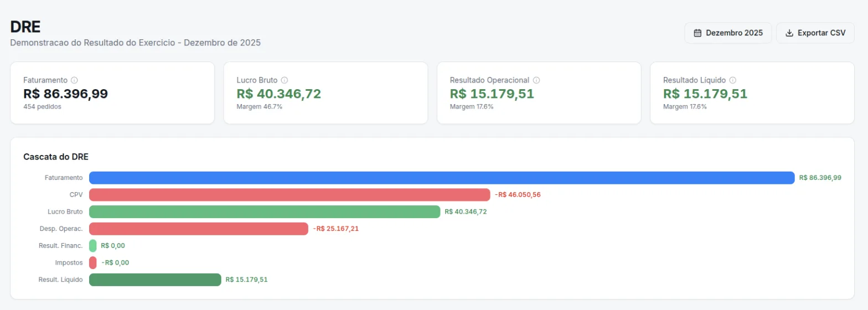The width and height of the screenshot is (868, 310).
Task: Click the DRE page title
Action: click(x=25, y=27)
